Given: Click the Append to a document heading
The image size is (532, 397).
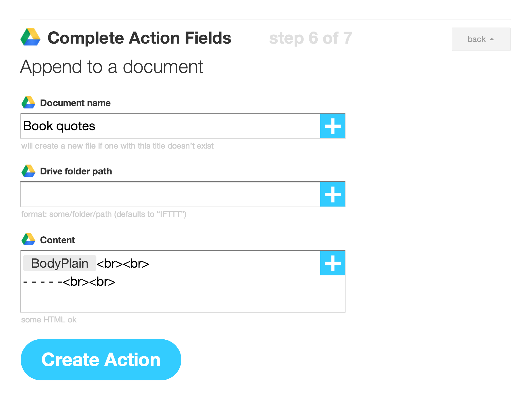Looking at the screenshot, I should click(x=111, y=67).
